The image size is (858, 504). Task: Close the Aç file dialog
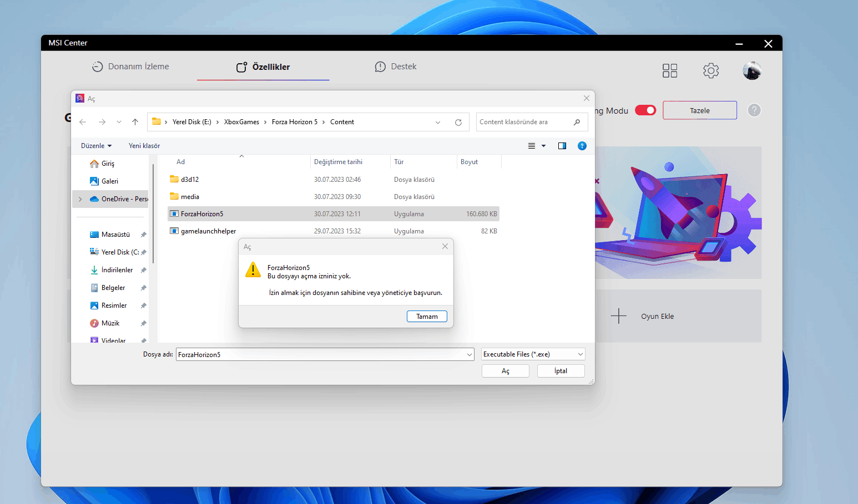click(587, 98)
